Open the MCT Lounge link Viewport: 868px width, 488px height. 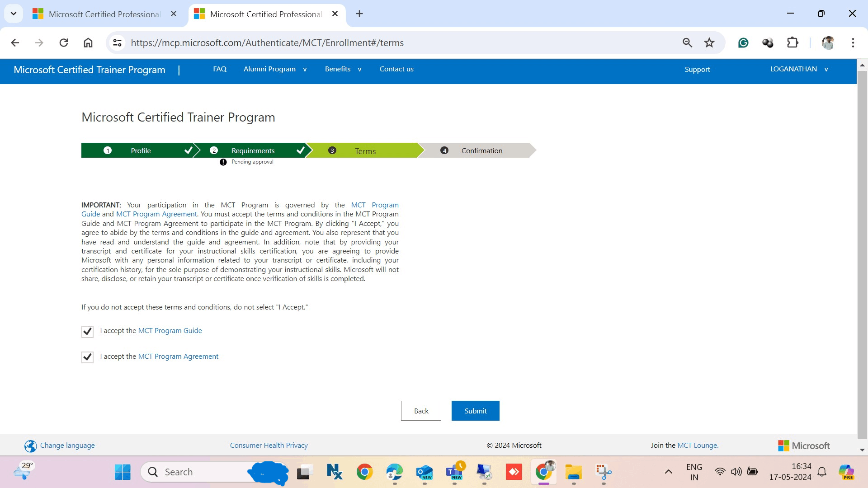698,446
